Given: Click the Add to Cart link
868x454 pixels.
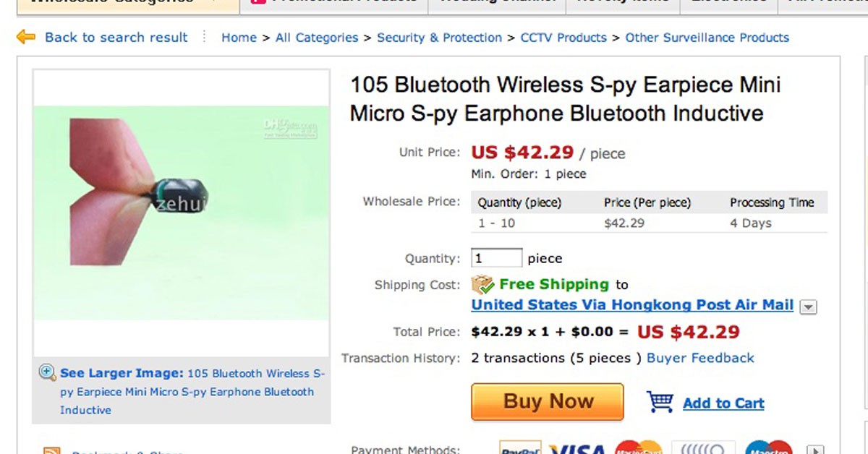Looking at the screenshot, I should [x=723, y=403].
